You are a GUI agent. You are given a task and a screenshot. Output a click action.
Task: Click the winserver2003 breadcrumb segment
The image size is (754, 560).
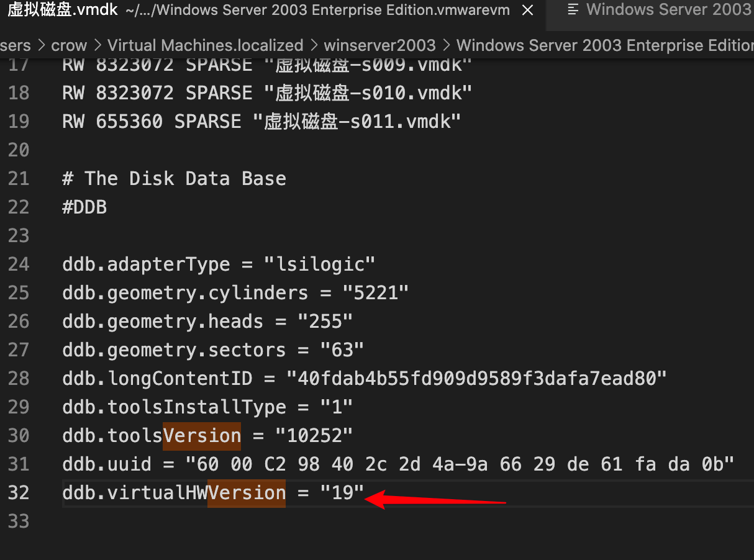tap(379, 45)
